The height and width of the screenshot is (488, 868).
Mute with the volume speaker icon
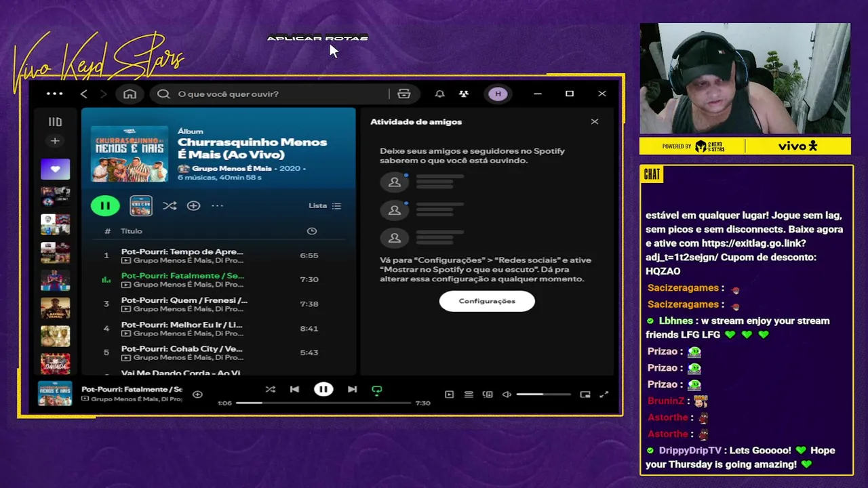pyautogui.click(x=507, y=394)
